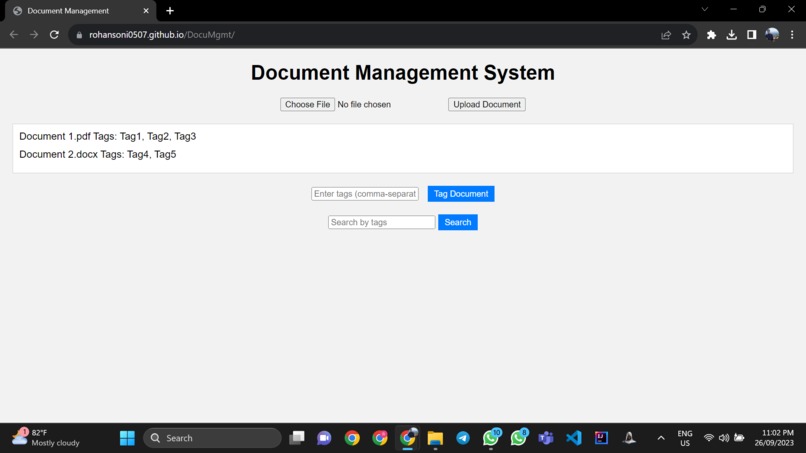Open IntelliJ IDEA from taskbar

coord(601,438)
